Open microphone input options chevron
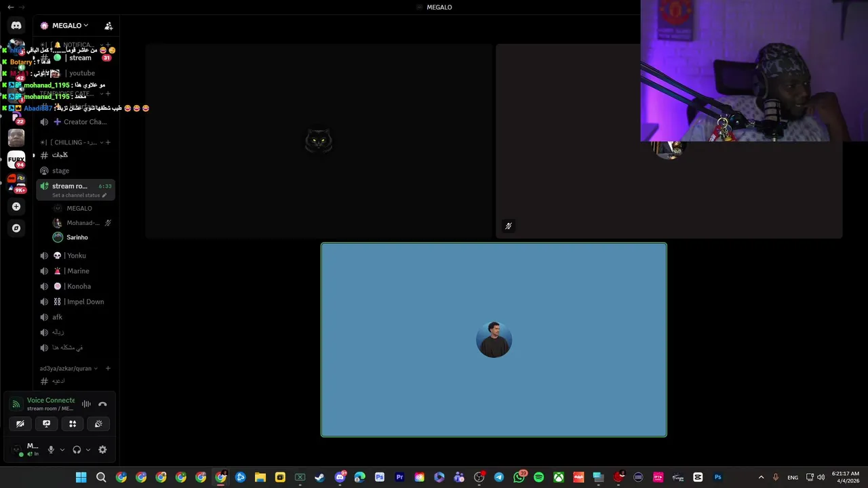The image size is (868, 488). point(62,449)
